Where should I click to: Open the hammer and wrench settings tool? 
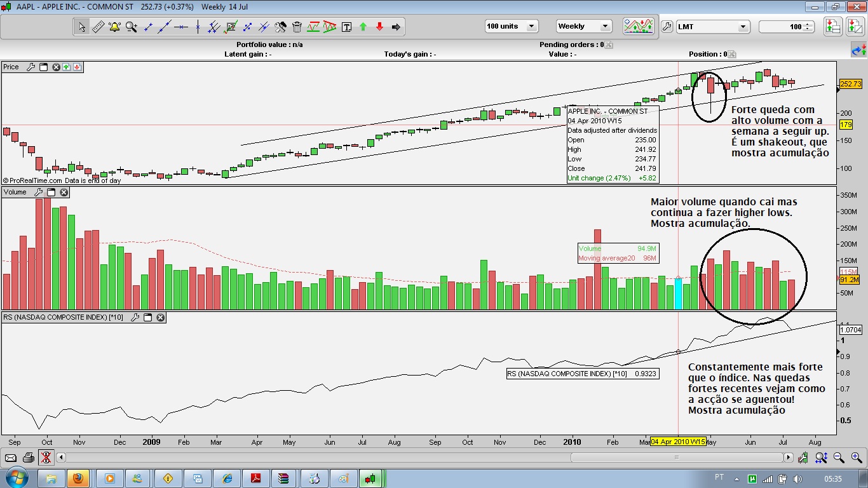pyautogui.click(x=280, y=27)
